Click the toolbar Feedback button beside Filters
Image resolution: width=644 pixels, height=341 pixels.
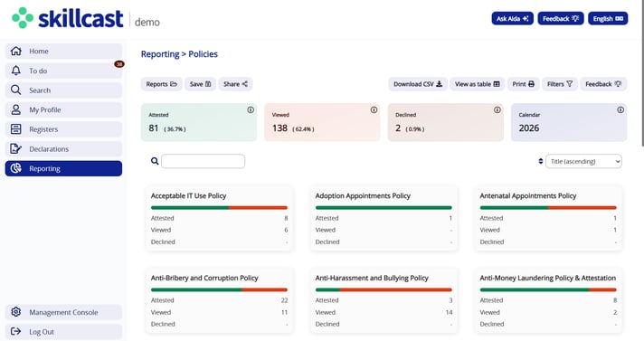click(x=603, y=84)
